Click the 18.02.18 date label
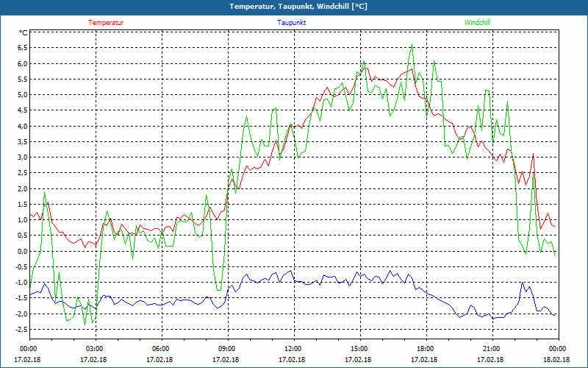The width and height of the screenshot is (588, 368). (557, 359)
